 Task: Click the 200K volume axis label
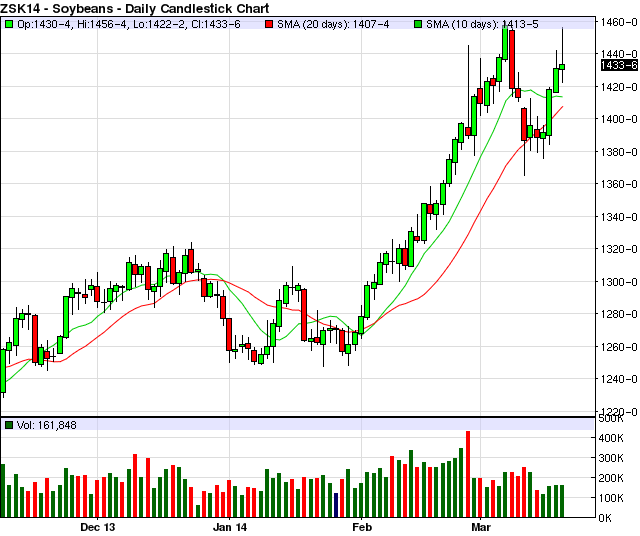click(611, 478)
